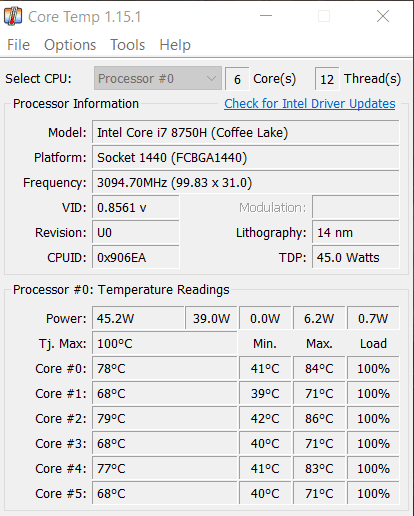This screenshot has height=516, width=414.
Task: Click Core #0 minimum temperature 41°C
Action: (x=265, y=369)
